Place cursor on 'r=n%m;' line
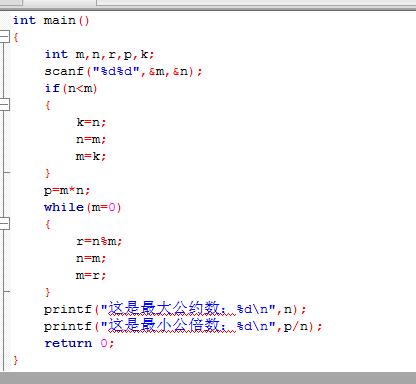The height and width of the screenshot is (384, 416). pos(99,241)
